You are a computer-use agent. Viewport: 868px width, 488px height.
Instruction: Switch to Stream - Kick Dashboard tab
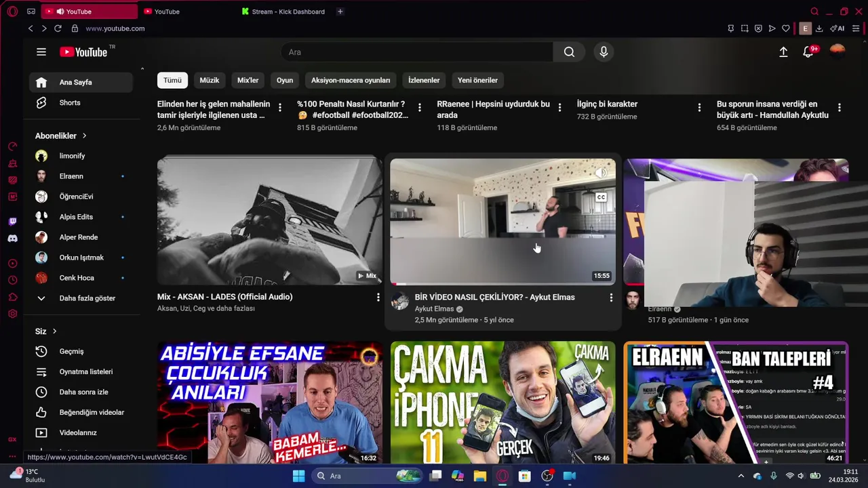[x=283, y=12]
